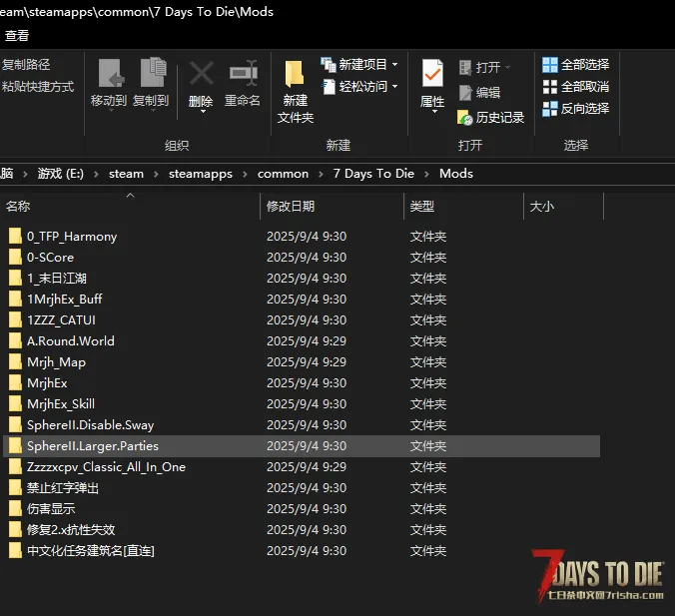The image size is (675, 616).
Task: Click Mods in the address bar
Action: coord(456,174)
